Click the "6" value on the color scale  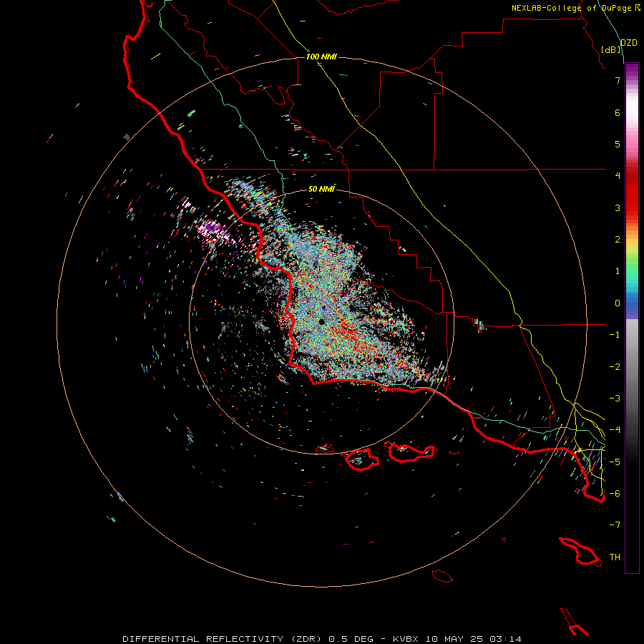[618, 112]
